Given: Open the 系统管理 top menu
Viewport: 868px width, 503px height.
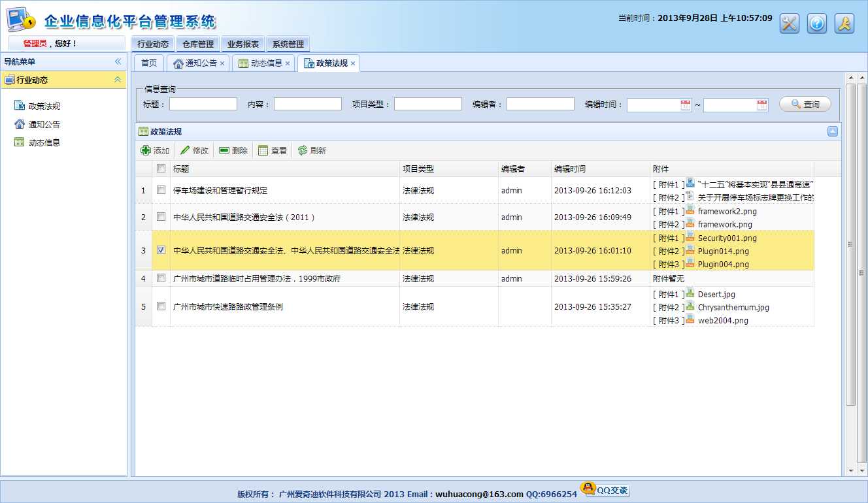Looking at the screenshot, I should [x=288, y=44].
